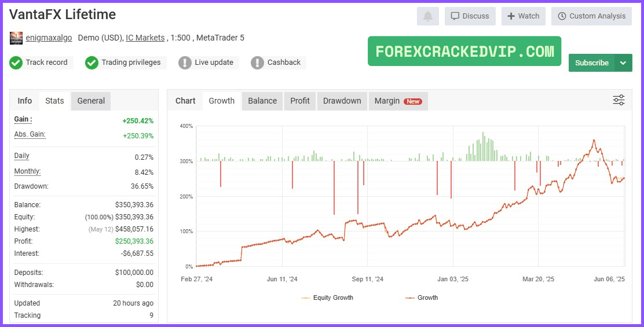
Task: Switch to the Drawdown chart tab
Action: click(x=342, y=101)
